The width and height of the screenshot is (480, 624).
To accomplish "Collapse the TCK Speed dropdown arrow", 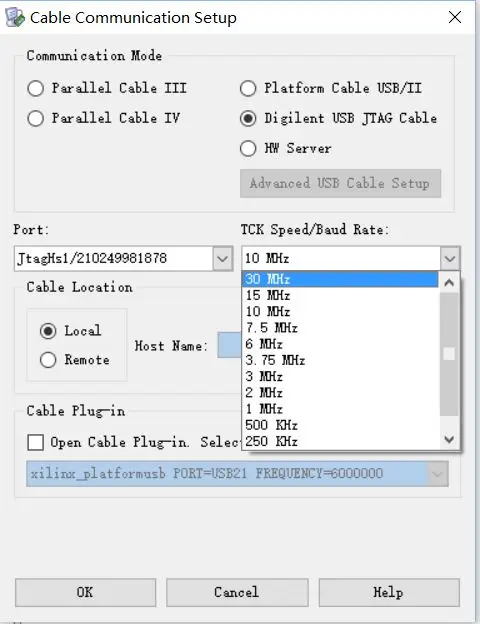I will 450,259.
